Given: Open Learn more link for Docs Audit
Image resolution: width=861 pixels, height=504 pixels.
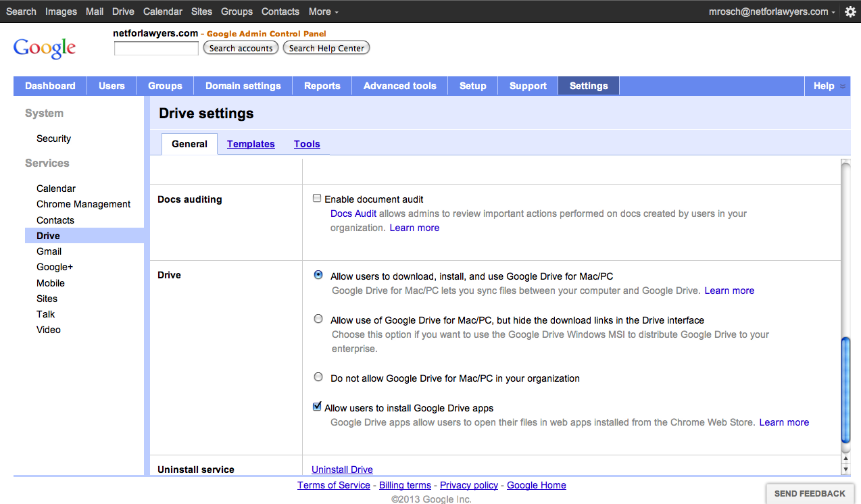Looking at the screenshot, I should click(414, 228).
